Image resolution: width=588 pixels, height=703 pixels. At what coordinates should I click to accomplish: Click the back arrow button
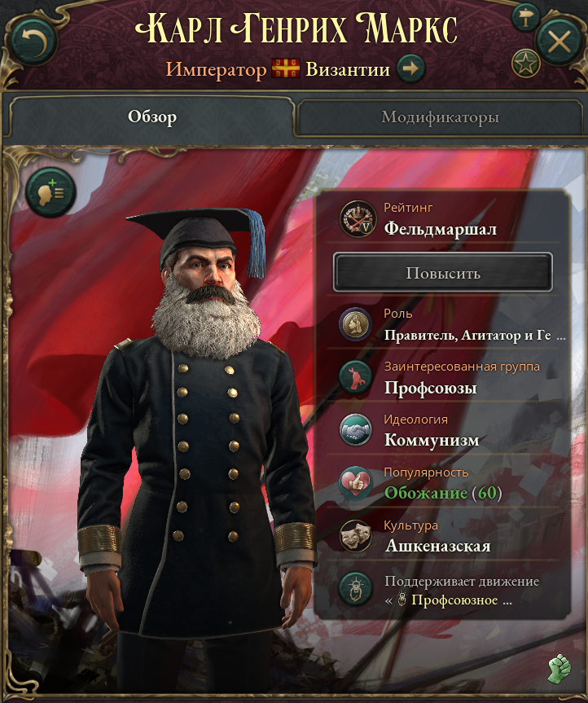click(33, 42)
